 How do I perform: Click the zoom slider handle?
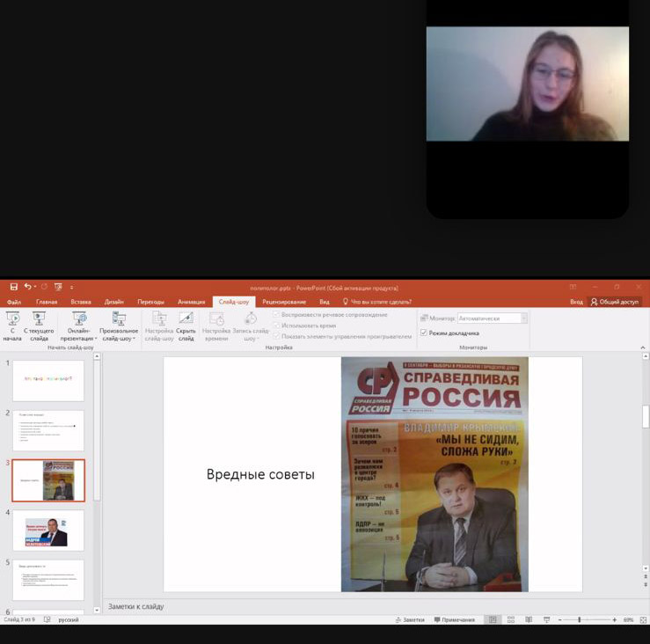579,619
